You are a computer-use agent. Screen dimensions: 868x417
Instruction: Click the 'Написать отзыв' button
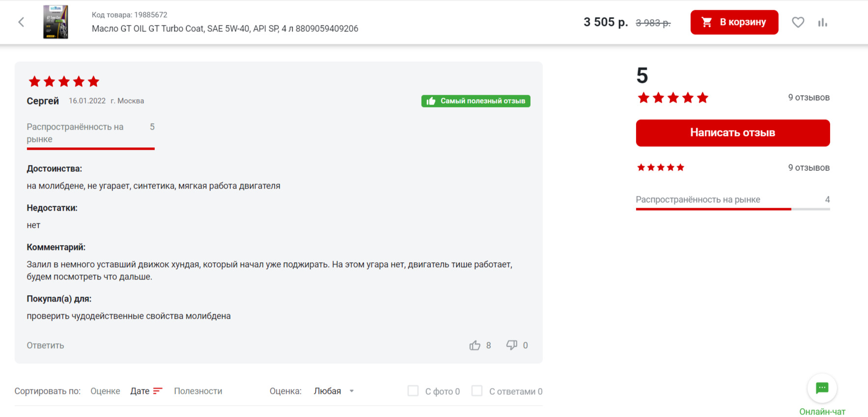click(732, 133)
